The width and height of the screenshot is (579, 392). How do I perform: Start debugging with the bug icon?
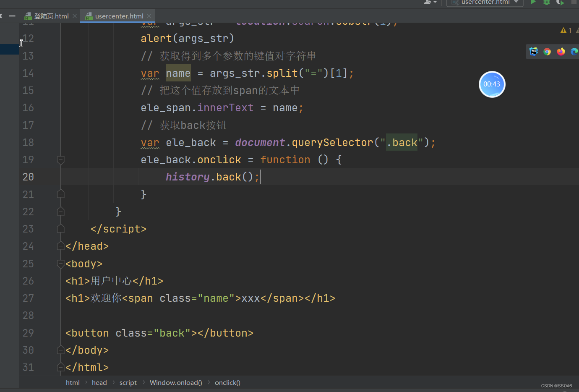coord(547,2)
